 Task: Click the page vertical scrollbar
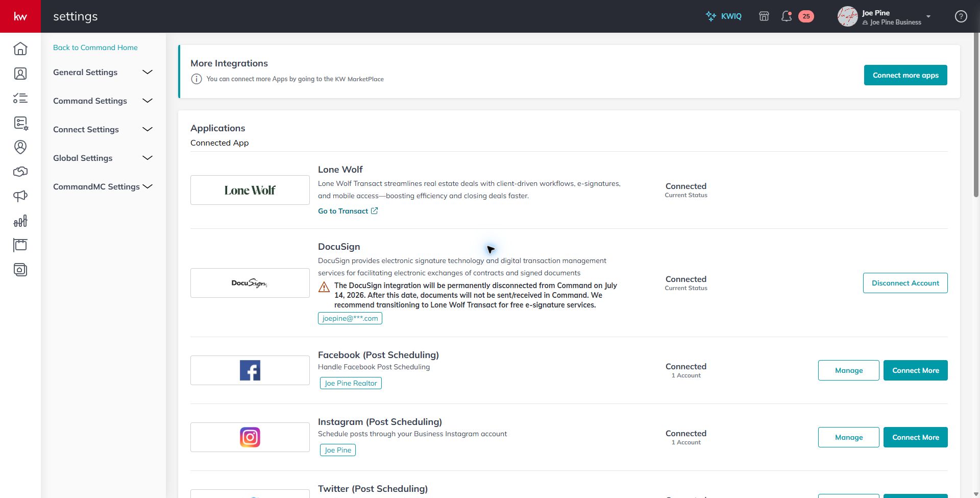tap(976, 115)
